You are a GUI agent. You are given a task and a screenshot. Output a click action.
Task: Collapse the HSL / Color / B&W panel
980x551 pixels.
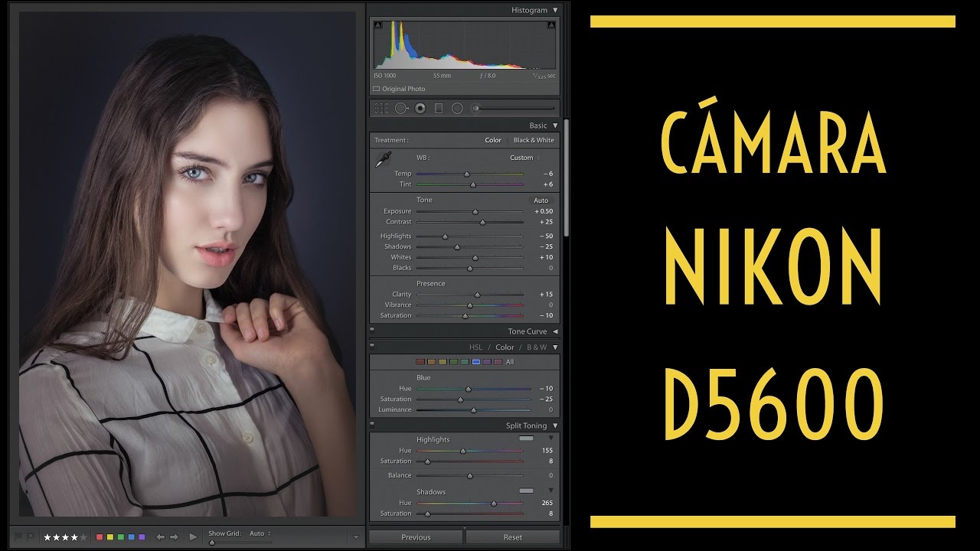(555, 347)
